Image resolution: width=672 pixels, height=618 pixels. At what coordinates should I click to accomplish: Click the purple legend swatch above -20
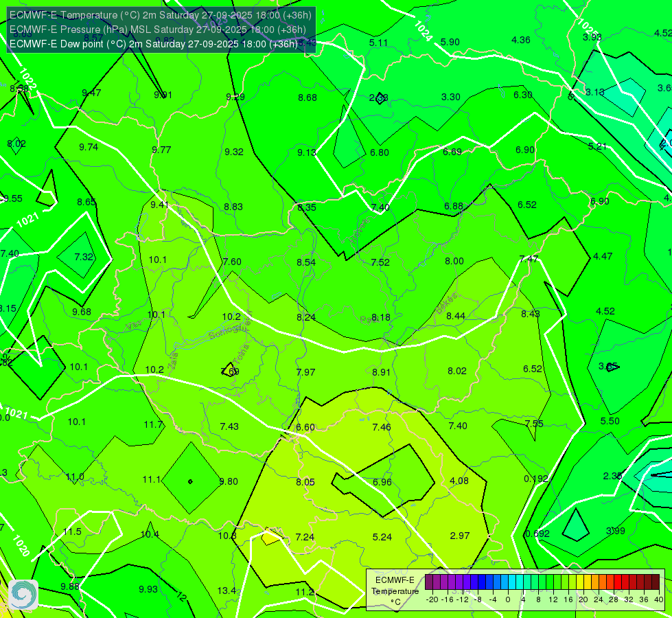[x=429, y=582]
